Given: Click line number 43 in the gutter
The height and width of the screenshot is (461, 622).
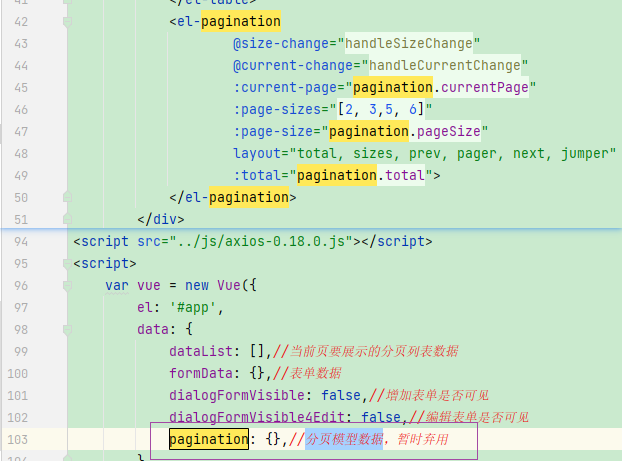Looking at the screenshot, I should click(21, 44).
